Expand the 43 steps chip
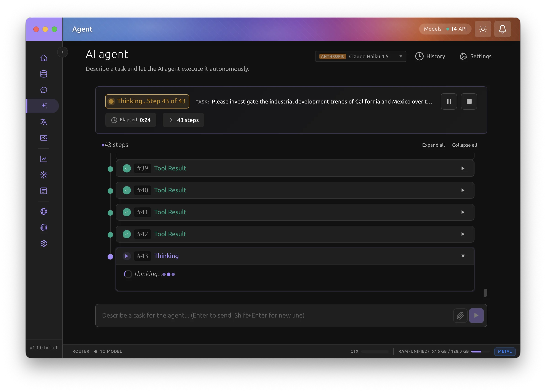This screenshot has height=392, width=546. tap(183, 120)
